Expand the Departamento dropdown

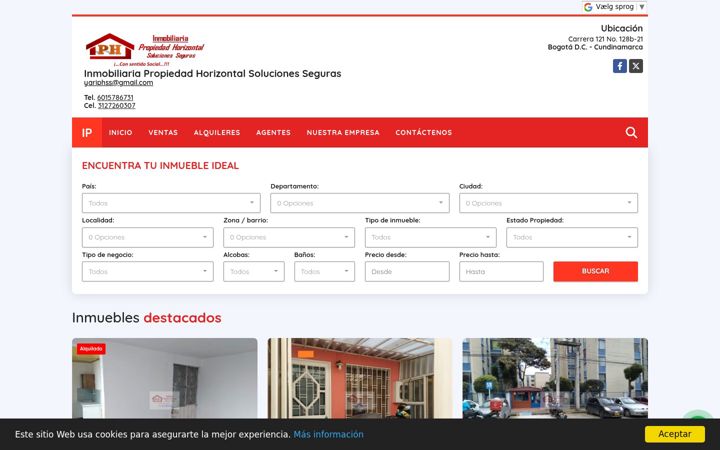pyautogui.click(x=360, y=203)
